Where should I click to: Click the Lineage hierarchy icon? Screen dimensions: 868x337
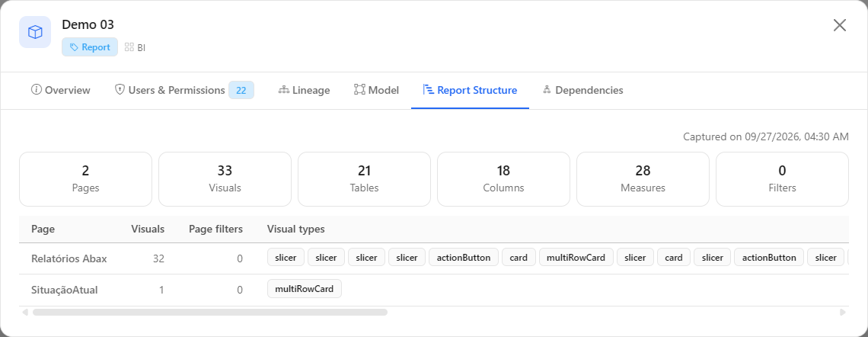[283, 90]
